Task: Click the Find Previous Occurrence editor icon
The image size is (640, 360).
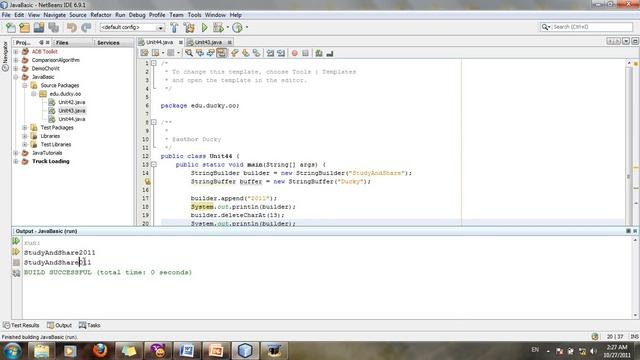Action: coord(200,53)
